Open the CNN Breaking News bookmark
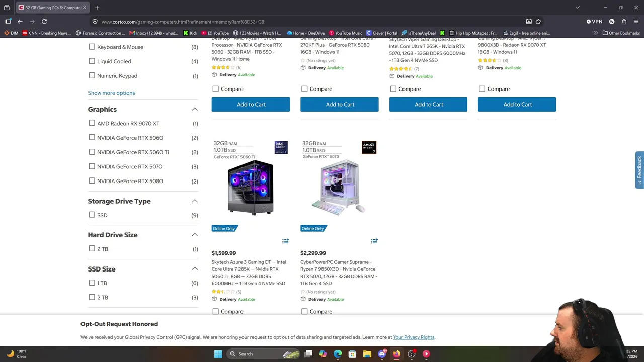This screenshot has width=644, height=362. point(47,33)
